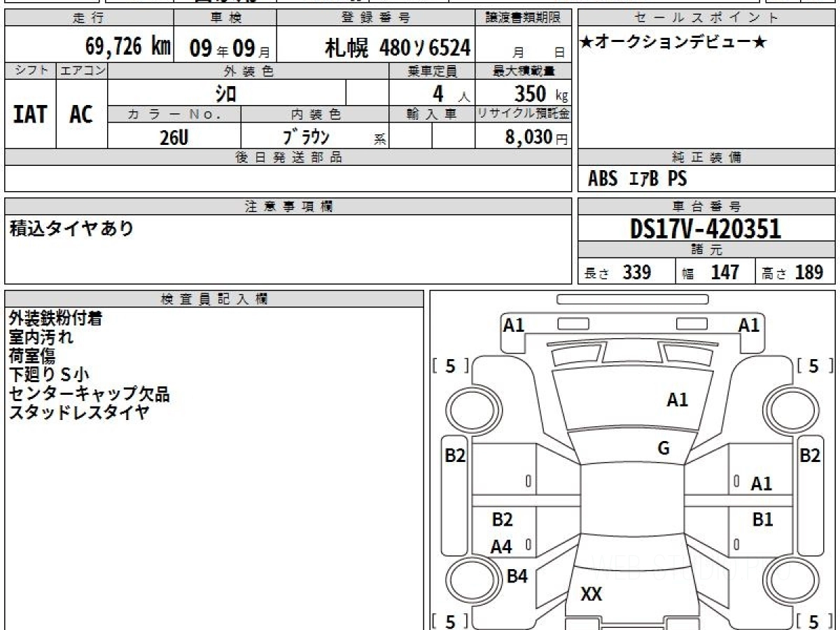Click the 走行 header cell

[88, 18]
